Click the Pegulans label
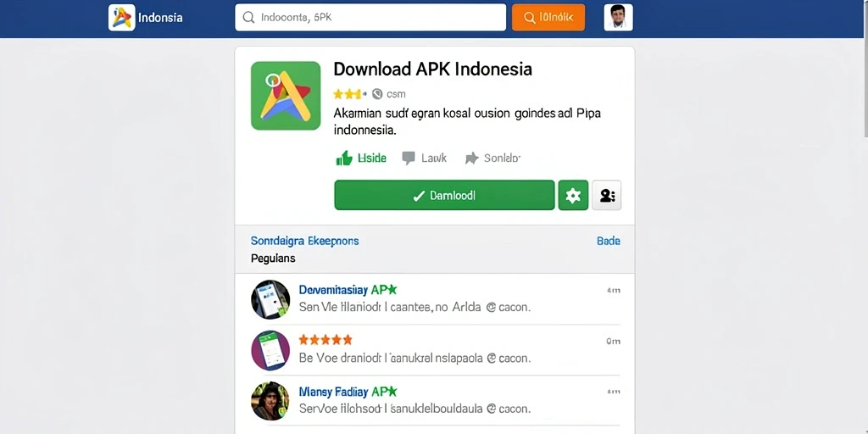 pyautogui.click(x=273, y=259)
